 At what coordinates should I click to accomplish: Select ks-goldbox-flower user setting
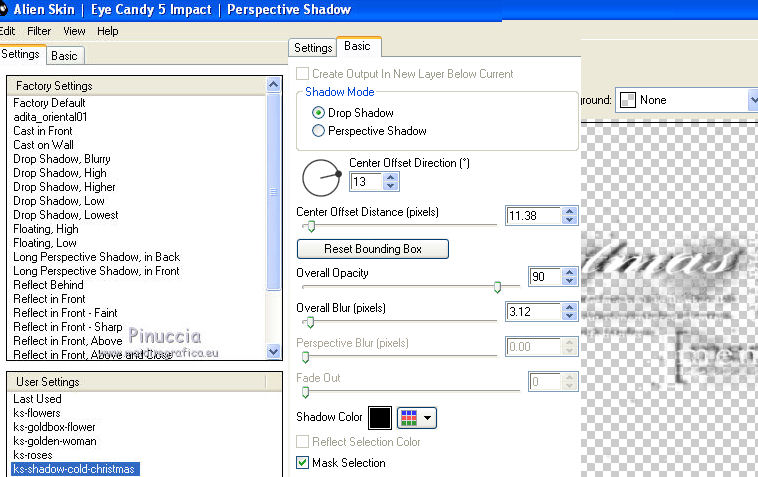pos(54,427)
